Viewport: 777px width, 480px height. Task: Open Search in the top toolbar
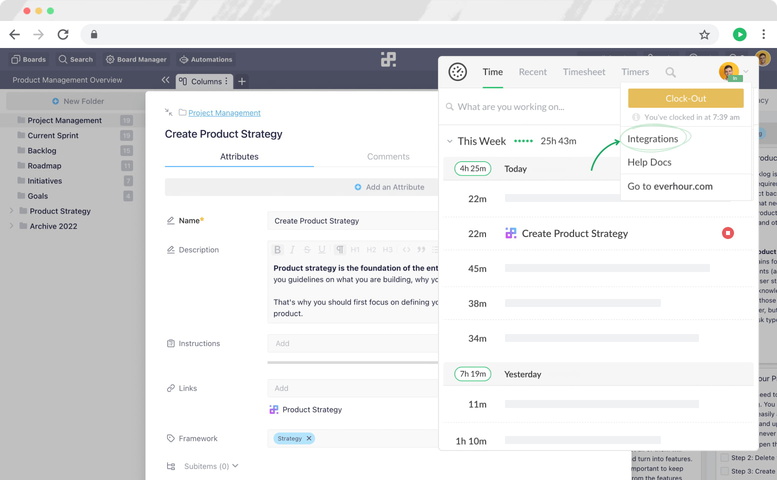[75, 59]
